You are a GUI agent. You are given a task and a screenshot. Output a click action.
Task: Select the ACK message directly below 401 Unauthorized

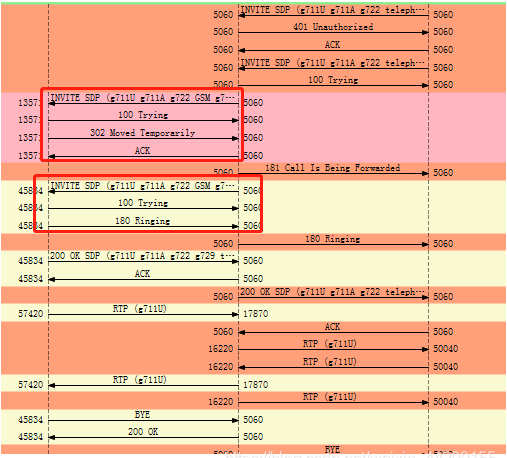333,45
